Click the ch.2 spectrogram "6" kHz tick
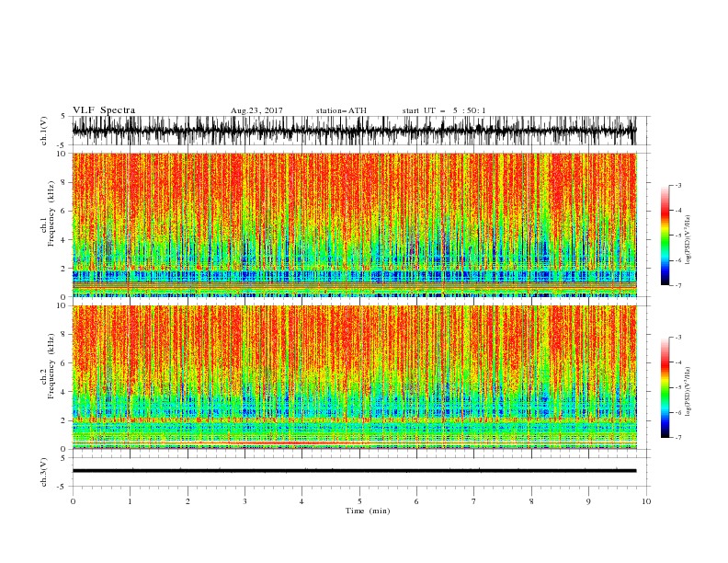 (64, 363)
